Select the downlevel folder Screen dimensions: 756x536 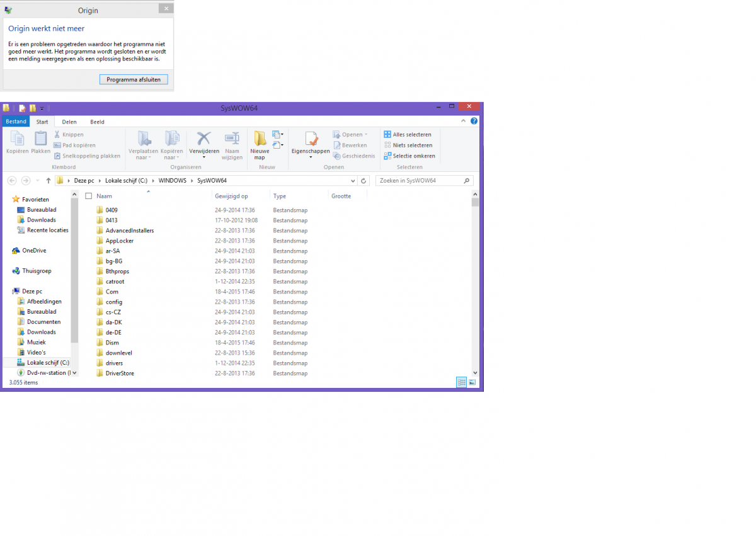click(114, 353)
